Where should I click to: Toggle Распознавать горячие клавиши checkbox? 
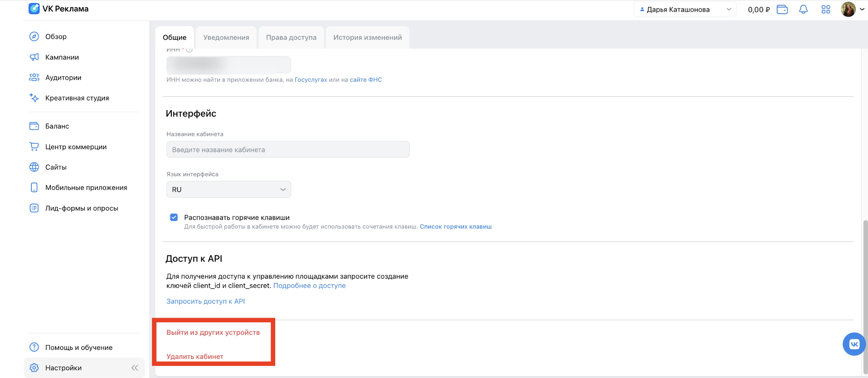[x=174, y=217]
